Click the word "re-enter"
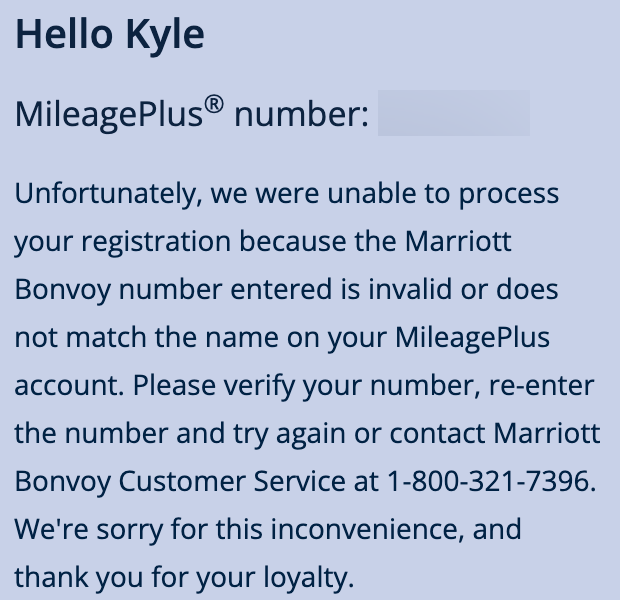The height and width of the screenshot is (600, 620). pyautogui.click(x=542, y=386)
